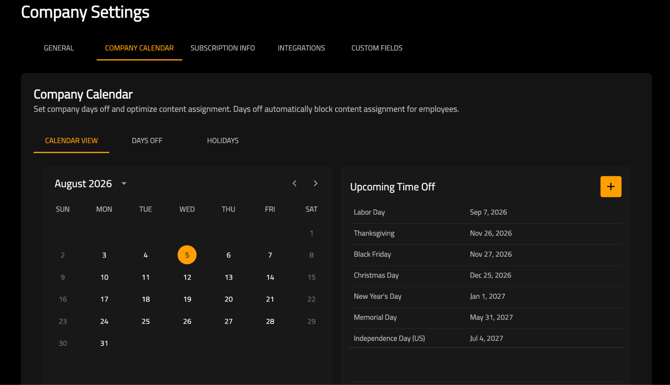670x385 pixels.
Task: Select the Black Friday entry
Action: coord(486,254)
